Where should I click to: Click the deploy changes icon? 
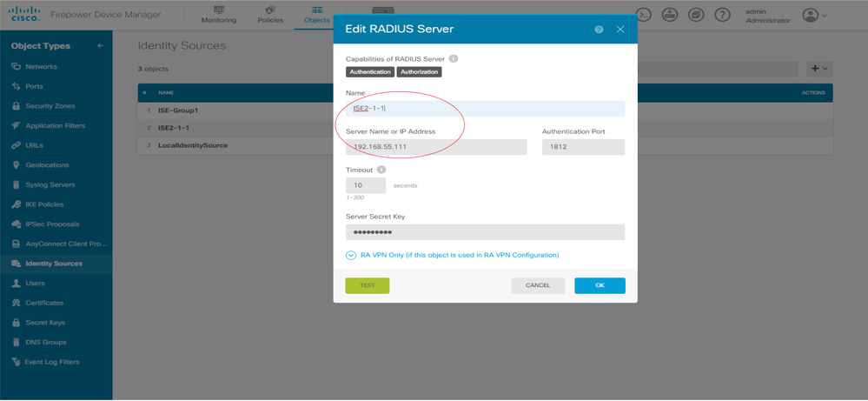pyautogui.click(x=670, y=15)
